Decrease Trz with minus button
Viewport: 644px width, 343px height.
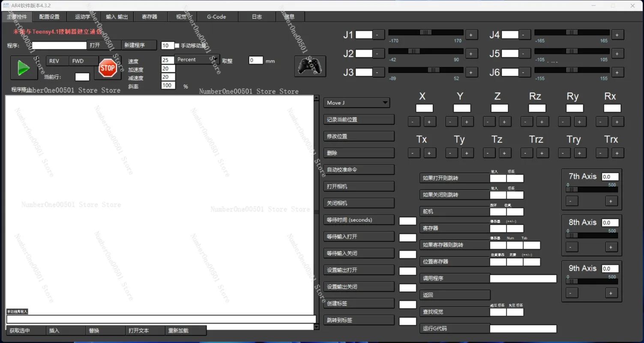pos(527,153)
